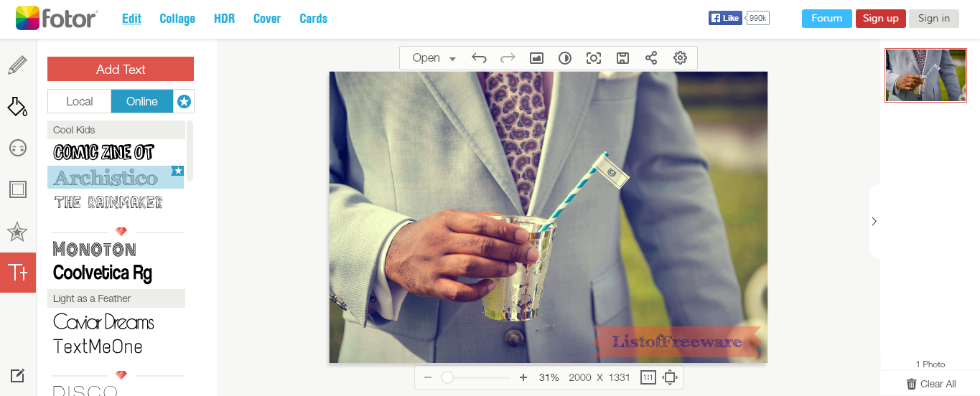The width and height of the screenshot is (980, 396).
Task: Click the Share icon in toolbar
Action: [651, 58]
